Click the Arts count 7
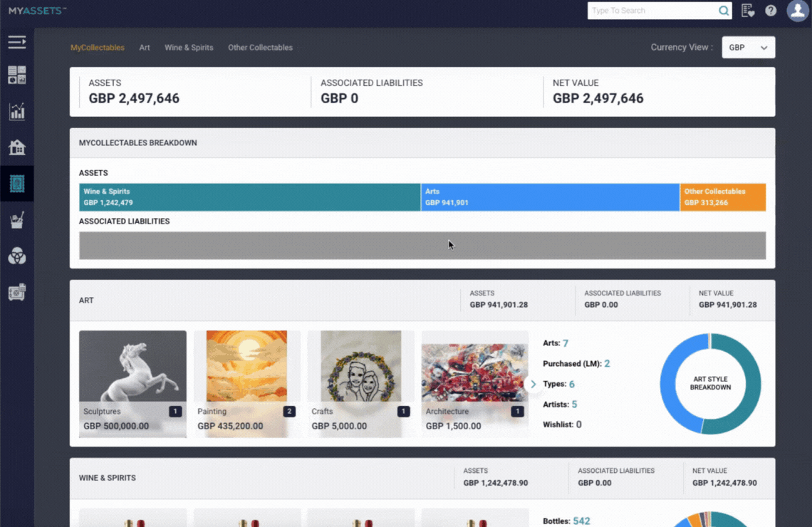This screenshot has width=812, height=527. 566,343
